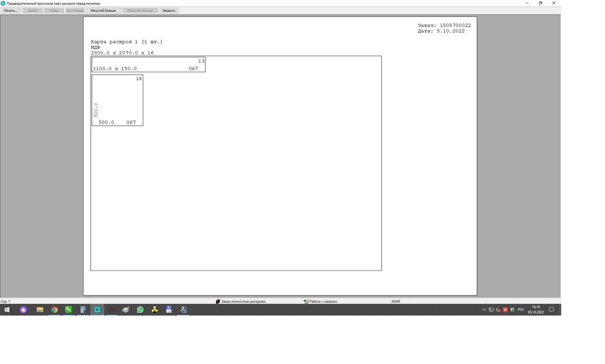The height and width of the screenshot is (364, 605).
Task: Restore down the preview window
Action: point(540,3)
